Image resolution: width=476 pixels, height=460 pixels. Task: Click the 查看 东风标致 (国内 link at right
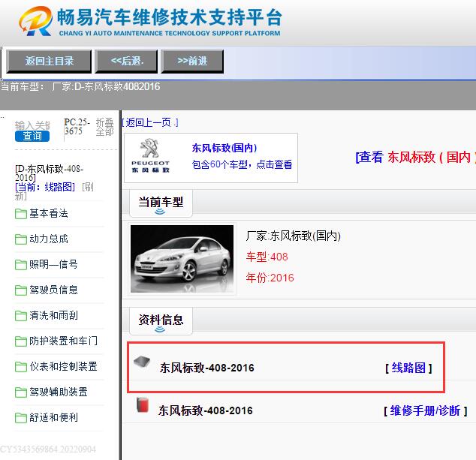(415, 157)
